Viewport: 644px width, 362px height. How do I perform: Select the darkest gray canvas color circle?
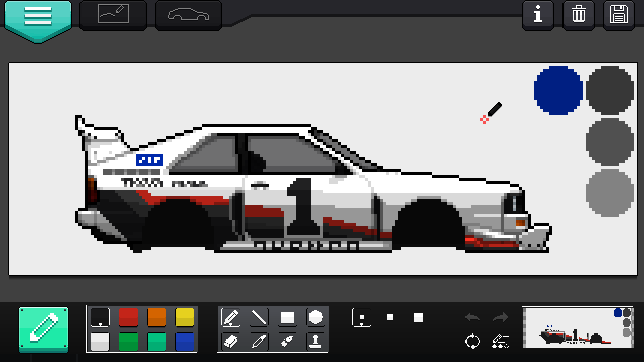(x=609, y=90)
